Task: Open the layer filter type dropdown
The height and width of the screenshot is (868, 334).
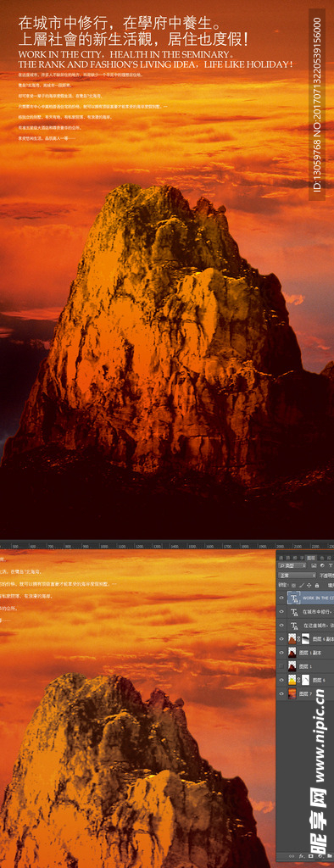Action: click(x=292, y=565)
